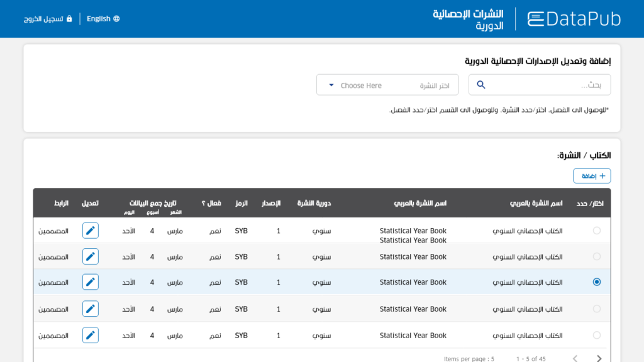
Task: Open the المصممين link in the first row
Action: pos(54,231)
